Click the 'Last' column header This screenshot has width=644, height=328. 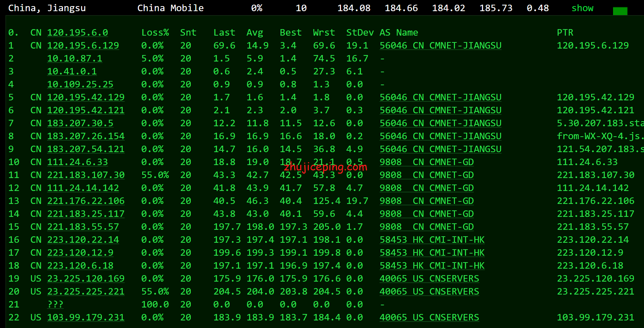pos(224,32)
